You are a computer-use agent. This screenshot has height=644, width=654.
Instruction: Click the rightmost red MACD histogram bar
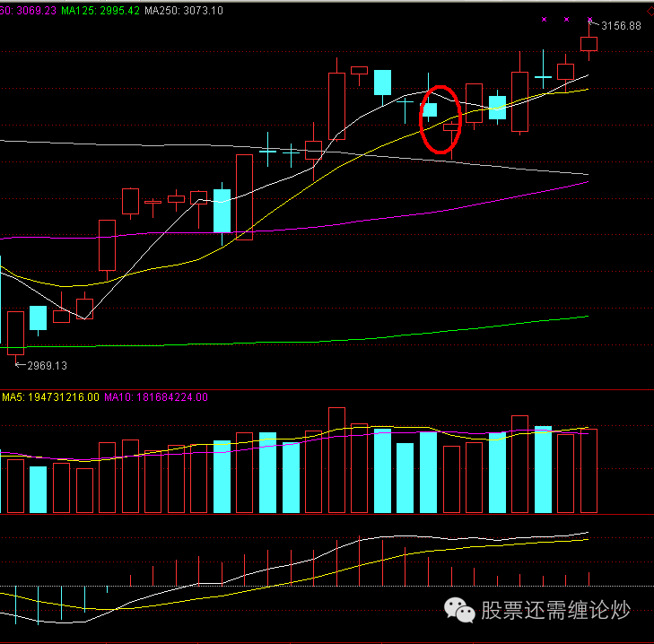[589, 579]
